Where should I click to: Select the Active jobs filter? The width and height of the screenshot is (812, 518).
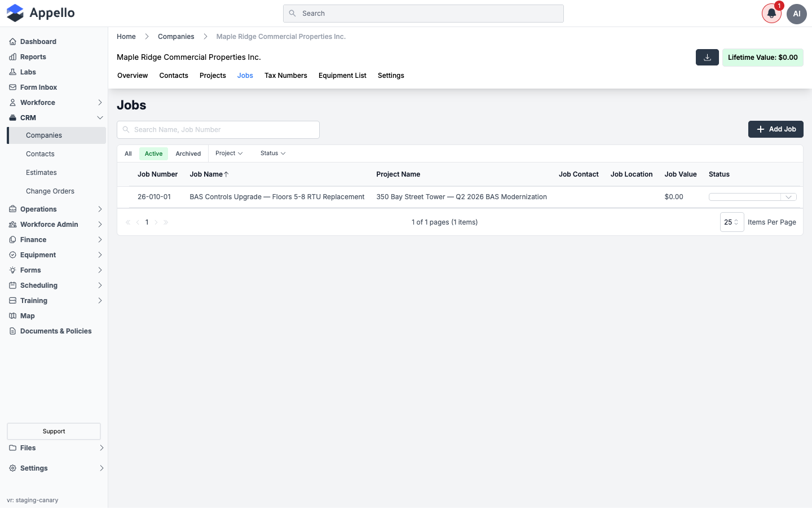pyautogui.click(x=153, y=153)
